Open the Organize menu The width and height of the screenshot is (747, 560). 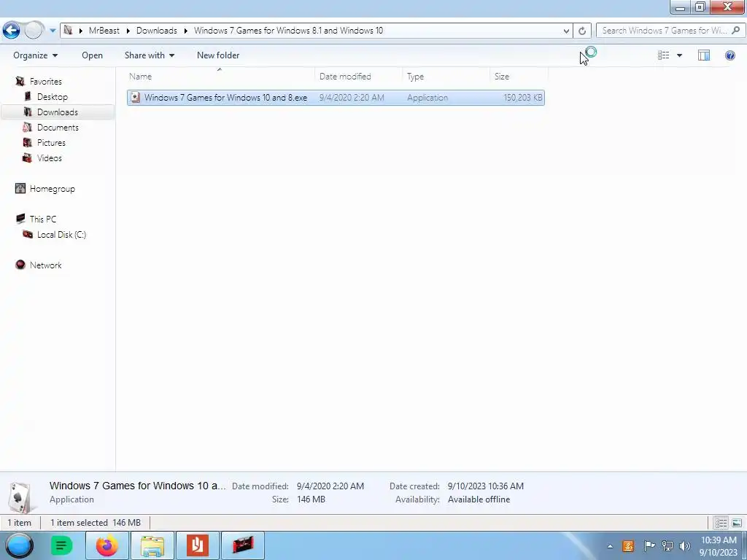pos(35,55)
